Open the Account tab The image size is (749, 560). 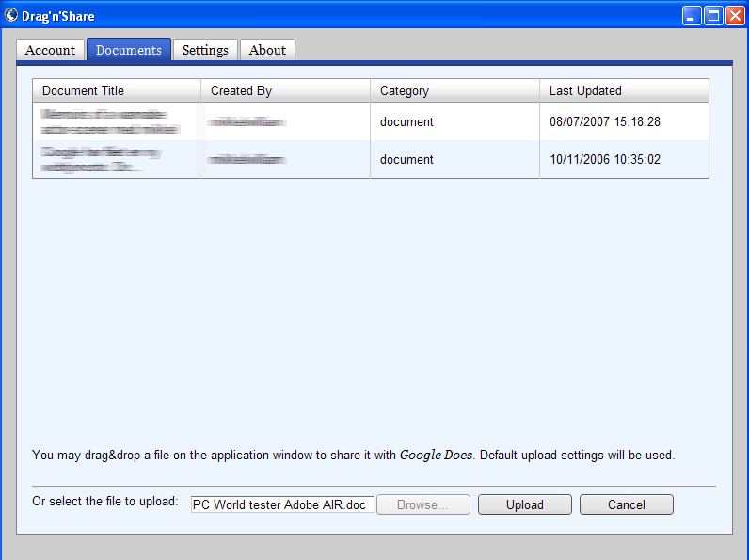pyautogui.click(x=50, y=50)
